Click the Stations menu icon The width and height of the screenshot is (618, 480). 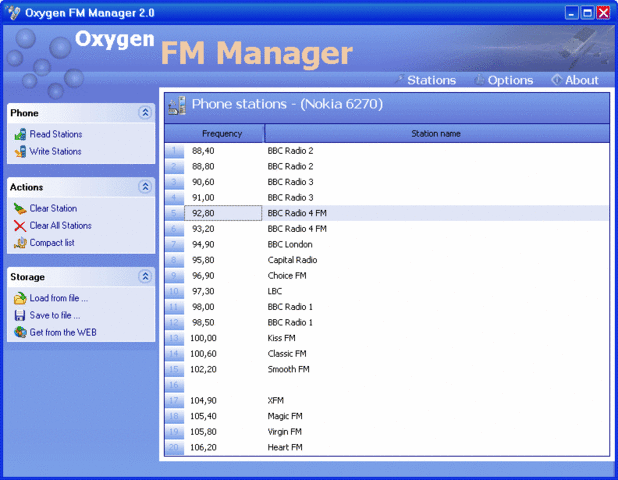[400, 80]
